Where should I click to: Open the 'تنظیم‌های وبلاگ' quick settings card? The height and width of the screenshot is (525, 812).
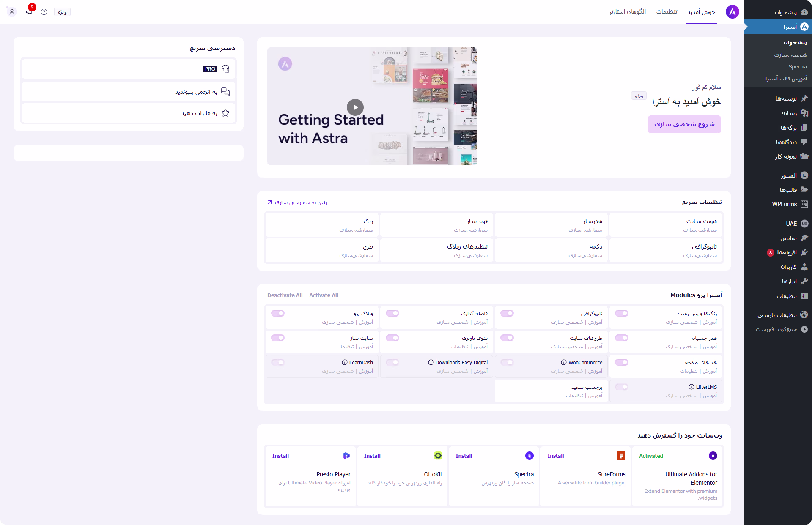(436, 250)
